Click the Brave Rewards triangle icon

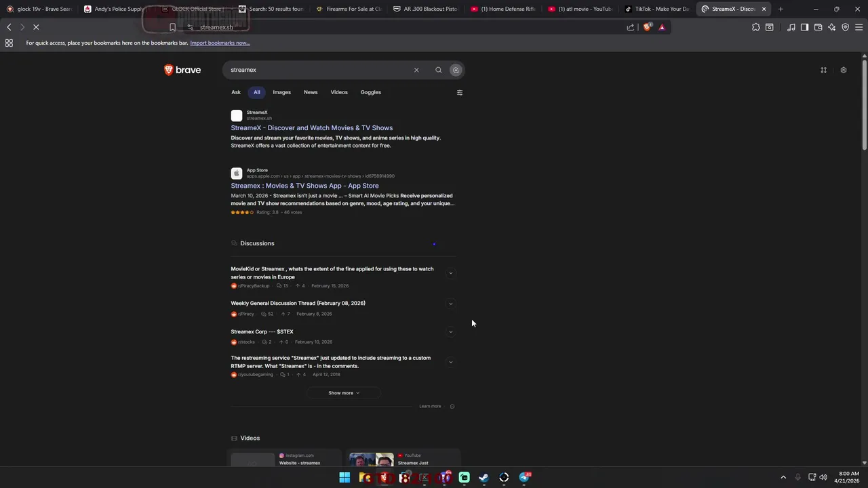point(662,27)
